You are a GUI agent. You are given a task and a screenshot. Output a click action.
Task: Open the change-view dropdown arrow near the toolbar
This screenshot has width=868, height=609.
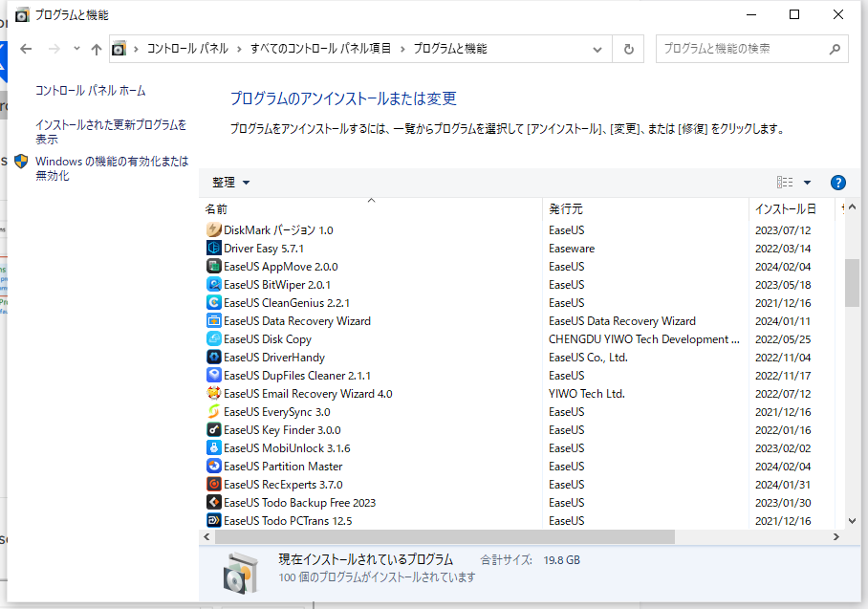tap(806, 182)
